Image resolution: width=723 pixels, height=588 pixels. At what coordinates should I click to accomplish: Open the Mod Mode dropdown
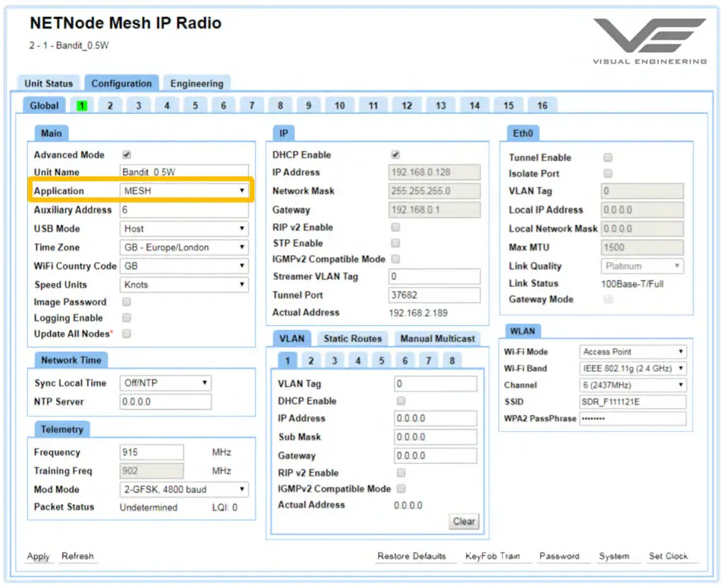pos(184,490)
